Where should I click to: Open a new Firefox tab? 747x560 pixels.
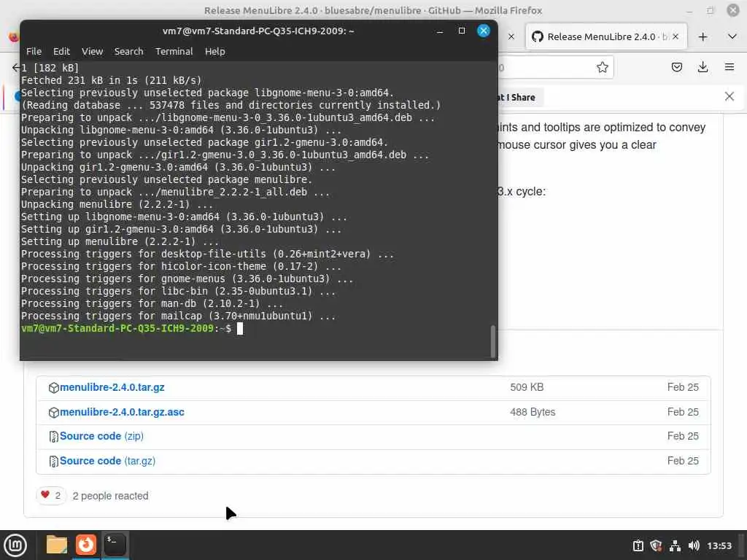[703, 36]
